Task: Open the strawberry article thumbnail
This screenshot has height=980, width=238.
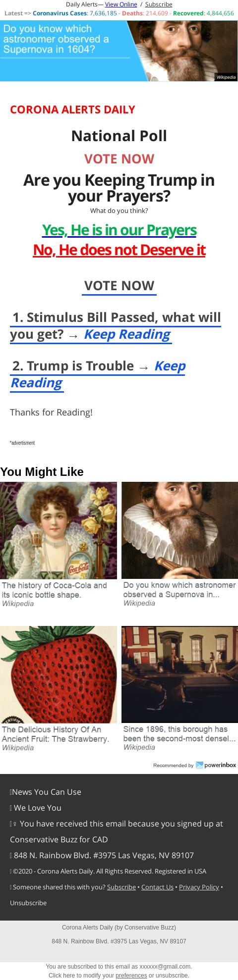Action: tap(59, 674)
